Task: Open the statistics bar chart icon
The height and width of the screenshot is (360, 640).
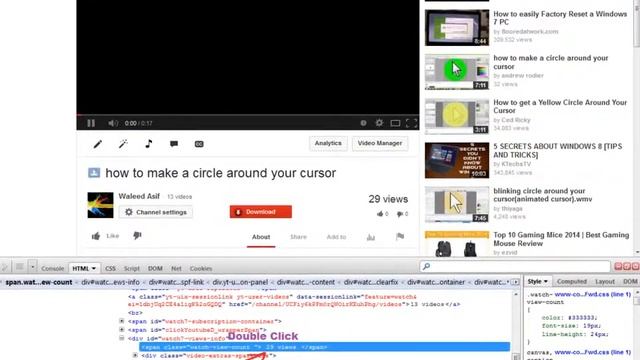Action: pos(371,237)
